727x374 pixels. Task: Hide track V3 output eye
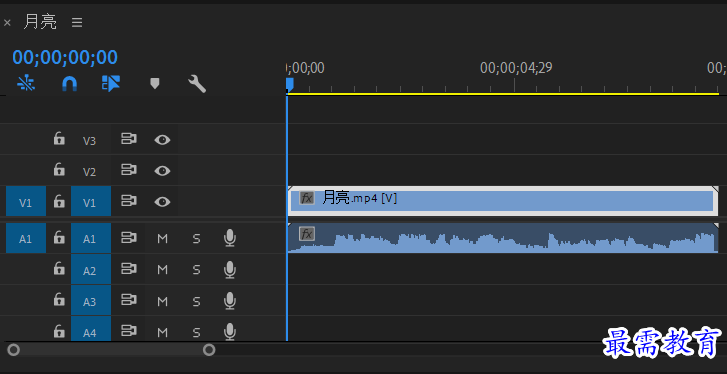coord(162,139)
